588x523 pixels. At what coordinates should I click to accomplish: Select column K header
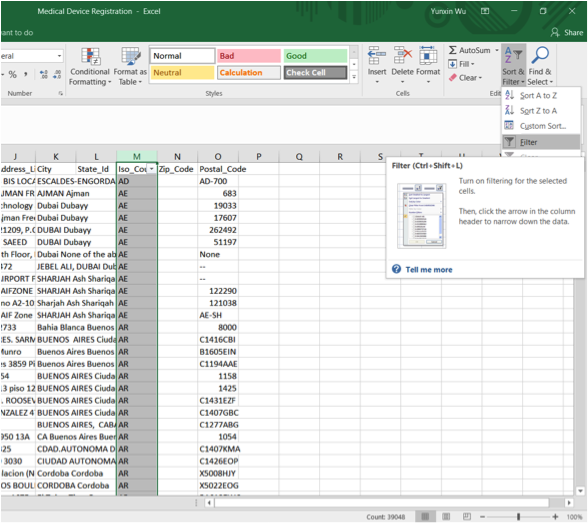click(56, 156)
